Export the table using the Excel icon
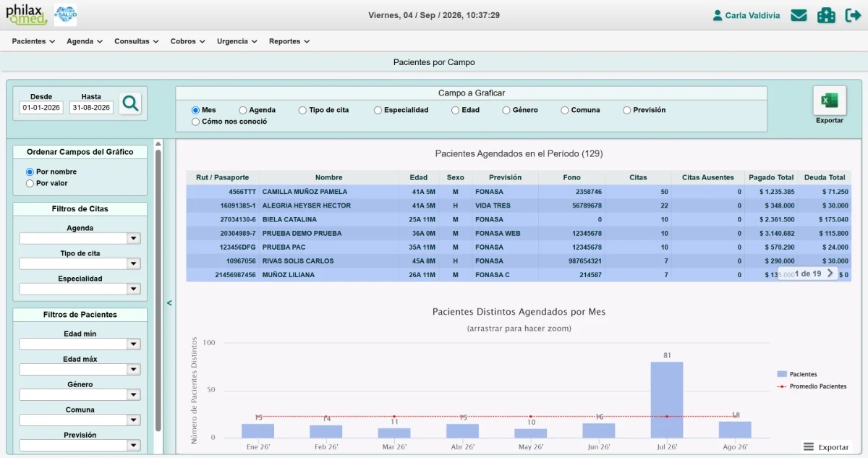Screen dimensions: 868x458 pyautogui.click(x=830, y=101)
